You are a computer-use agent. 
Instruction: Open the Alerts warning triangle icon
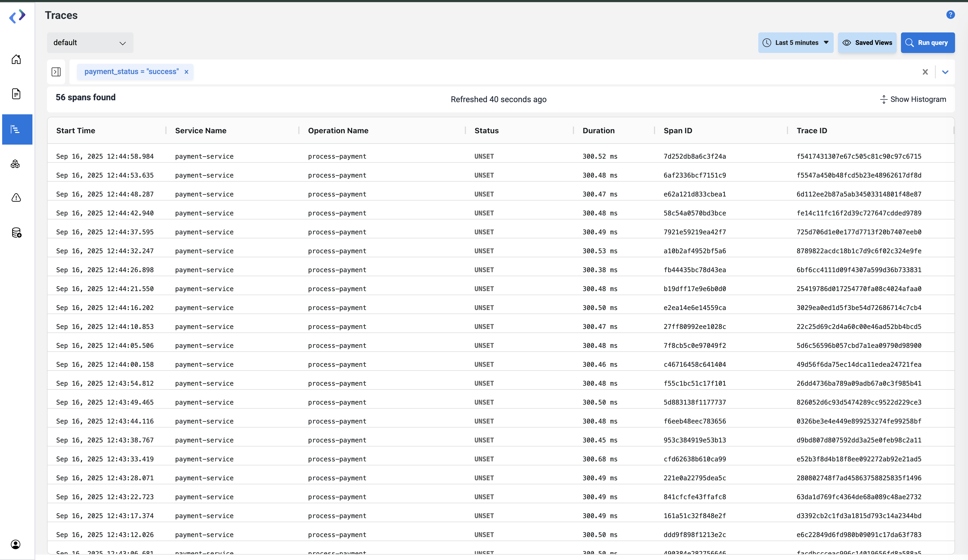pos(16,198)
